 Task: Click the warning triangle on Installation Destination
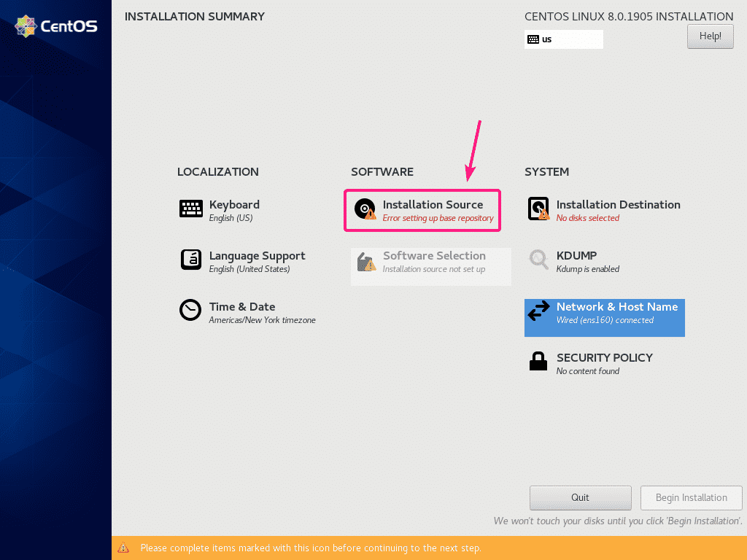[x=543, y=215]
